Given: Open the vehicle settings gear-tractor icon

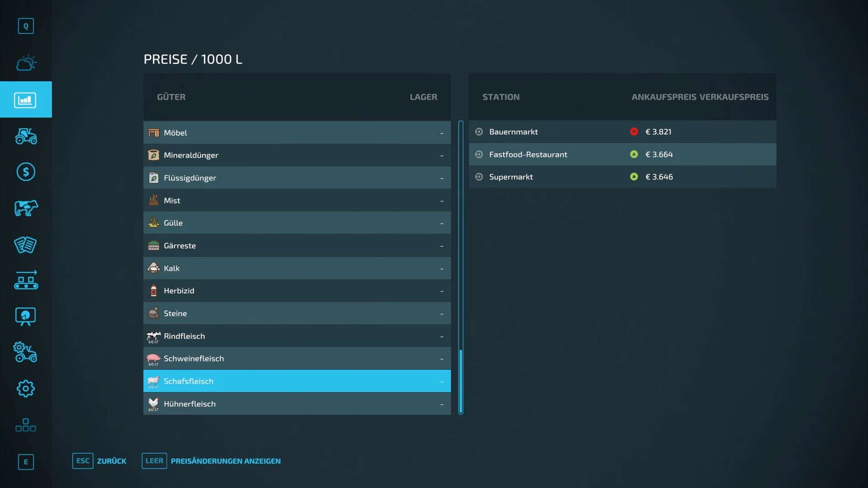Looking at the screenshot, I should (26, 352).
